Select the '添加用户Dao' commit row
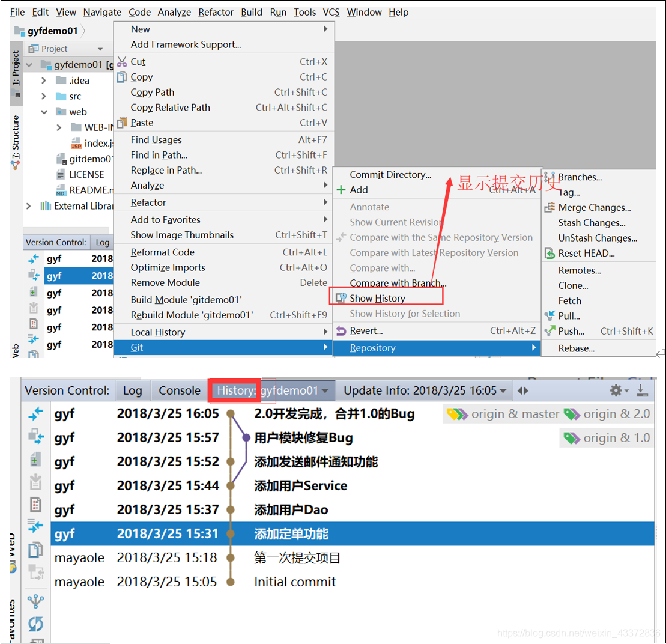Viewport: 666px width, 644px height. coord(352,510)
